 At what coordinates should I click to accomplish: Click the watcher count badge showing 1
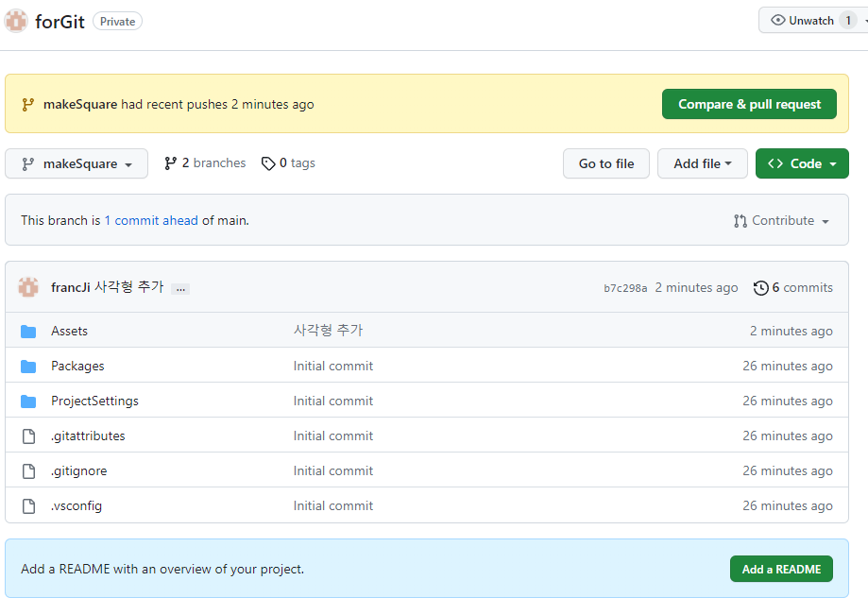point(848,21)
